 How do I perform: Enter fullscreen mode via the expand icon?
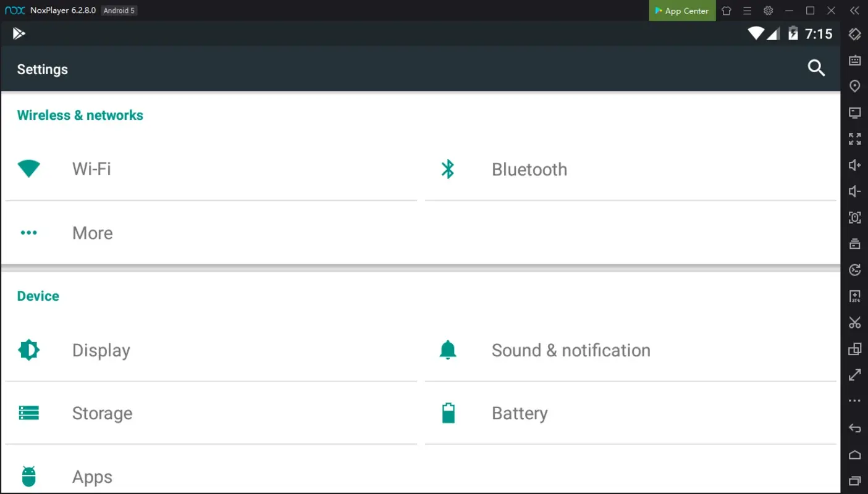pos(854,139)
